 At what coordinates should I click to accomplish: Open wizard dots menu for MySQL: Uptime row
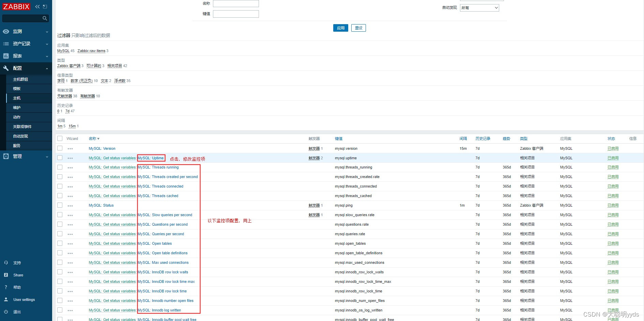tap(70, 158)
